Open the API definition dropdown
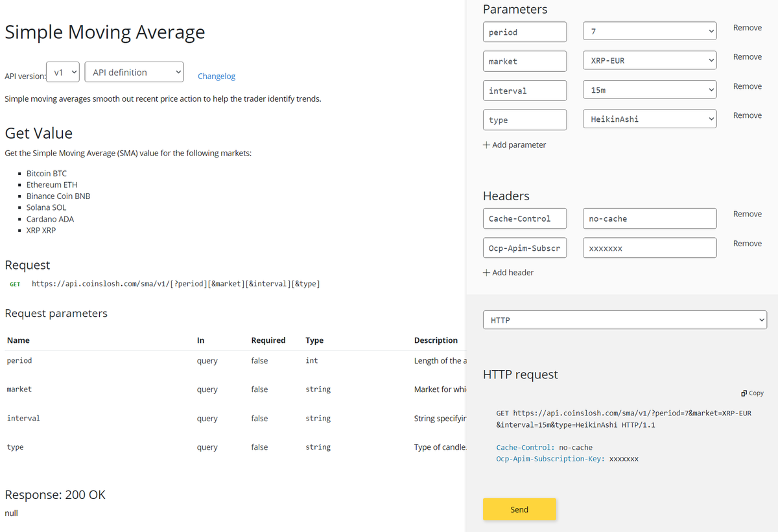 (134, 73)
